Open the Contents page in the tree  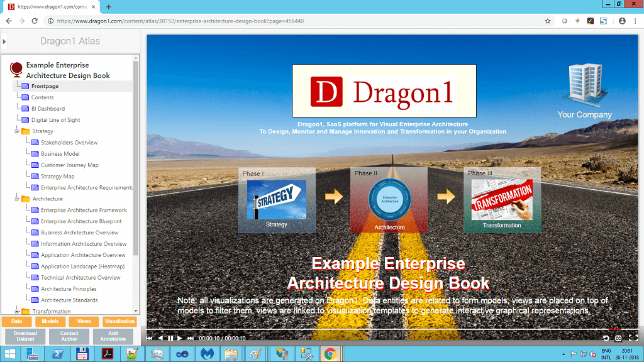[x=42, y=97]
